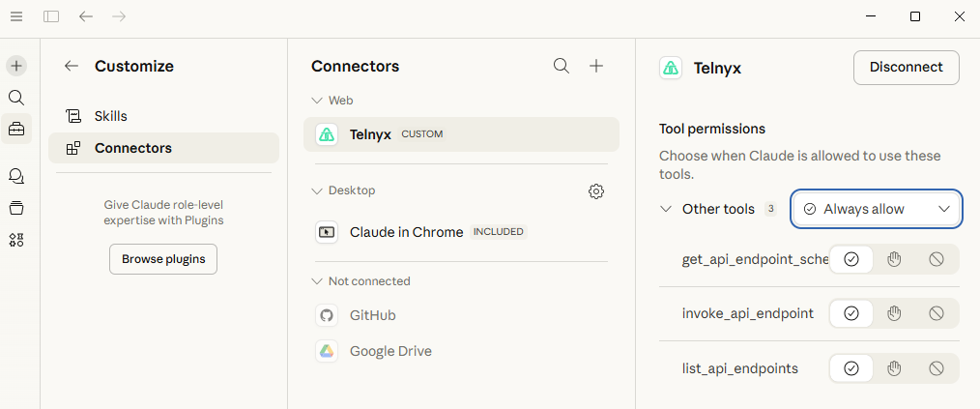This screenshot has height=409, width=980.
Task: Set list_api_endpoints to needs approval
Action: pyautogui.click(x=894, y=368)
